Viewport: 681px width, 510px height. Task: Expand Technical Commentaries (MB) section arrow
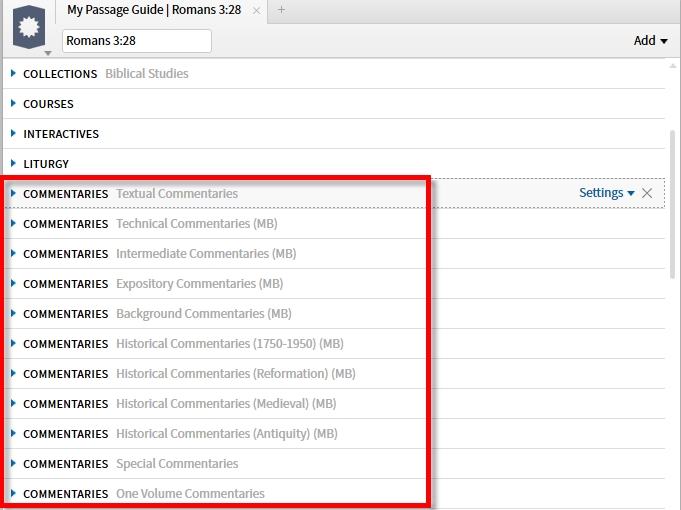(13, 223)
